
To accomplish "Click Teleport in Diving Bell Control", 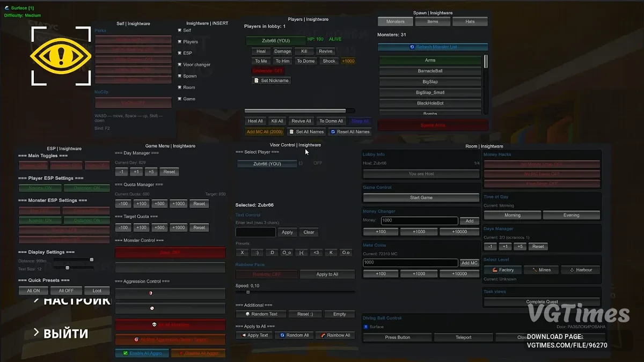I will point(464,337).
